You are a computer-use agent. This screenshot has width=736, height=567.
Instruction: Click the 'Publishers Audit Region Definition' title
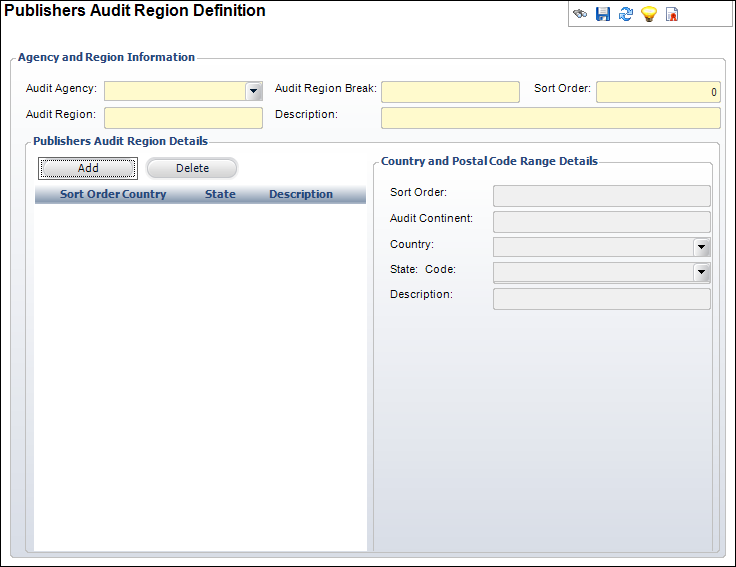(135, 10)
